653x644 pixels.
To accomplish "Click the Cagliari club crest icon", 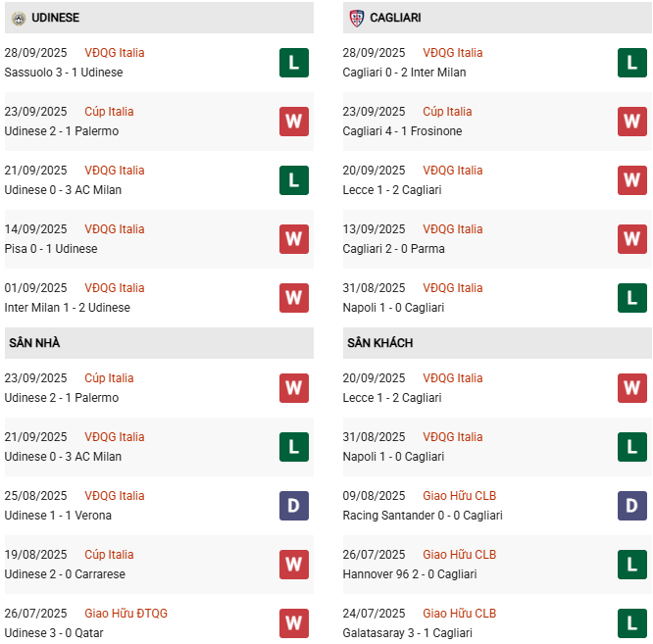I will [x=356, y=18].
